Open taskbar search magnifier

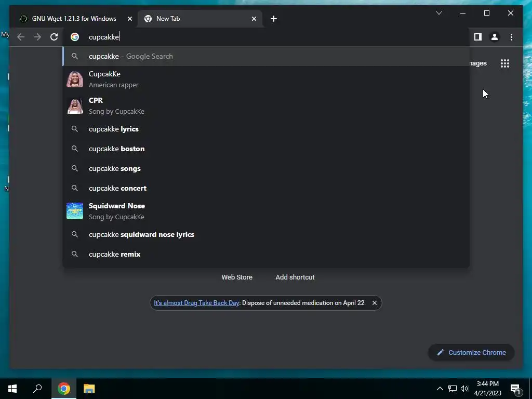pos(37,389)
